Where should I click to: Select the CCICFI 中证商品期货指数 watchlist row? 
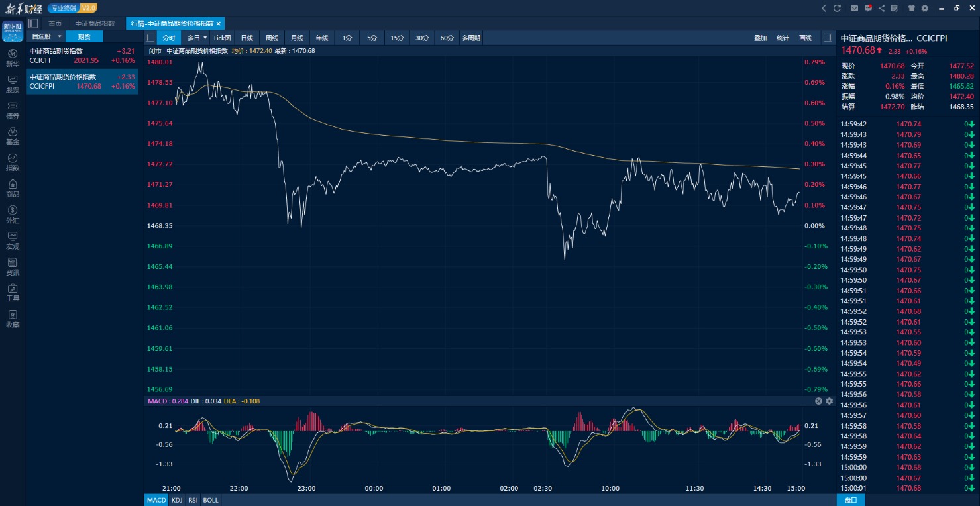click(x=82, y=55)
